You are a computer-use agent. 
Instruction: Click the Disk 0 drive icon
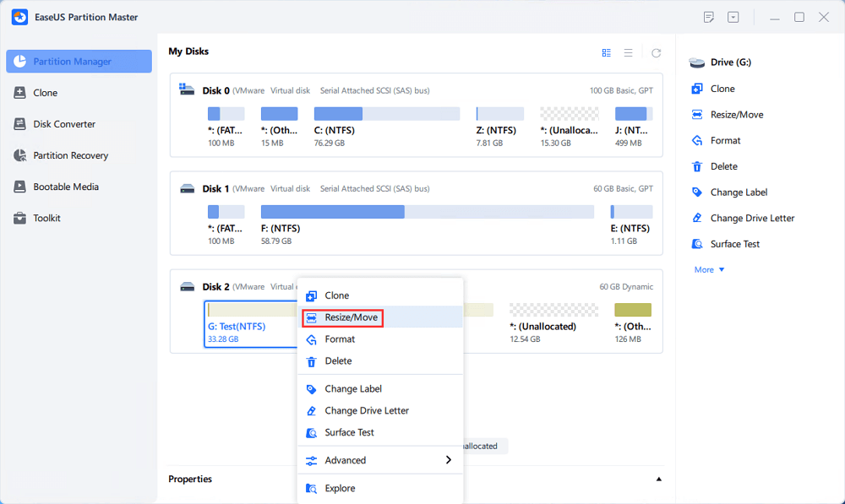click(187, 89)
